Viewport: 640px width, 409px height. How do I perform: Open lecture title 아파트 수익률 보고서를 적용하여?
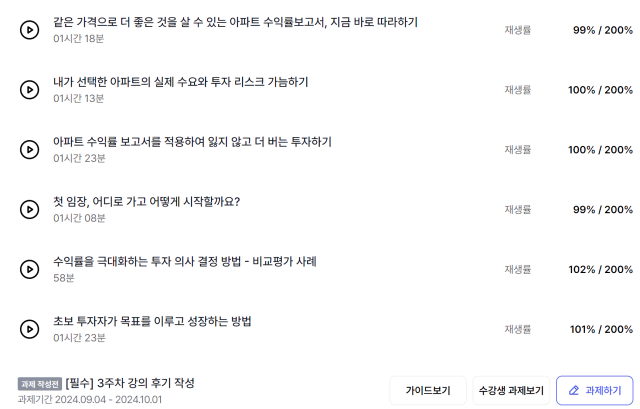192,142
